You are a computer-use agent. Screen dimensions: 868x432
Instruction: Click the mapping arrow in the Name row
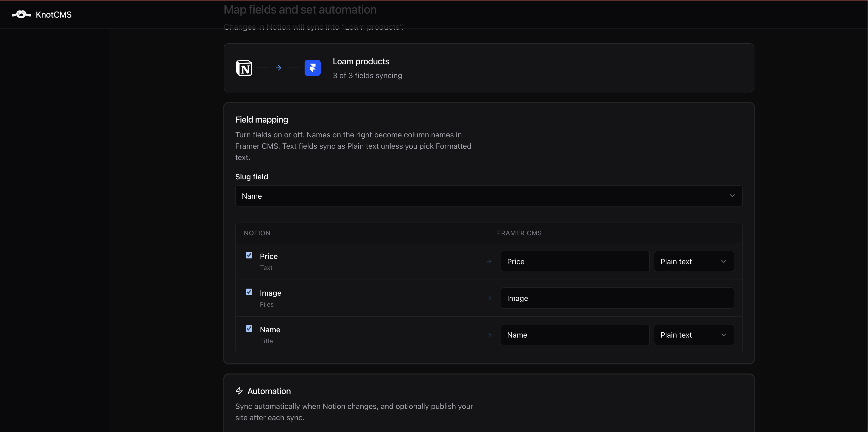pos(489,335)
